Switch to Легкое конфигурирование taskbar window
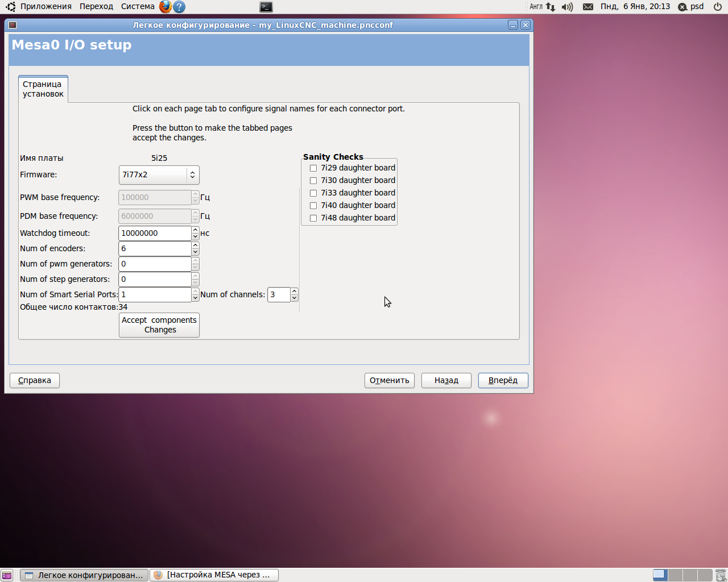Viewport: 728px width, 582px height. click(x=84, y=575)
